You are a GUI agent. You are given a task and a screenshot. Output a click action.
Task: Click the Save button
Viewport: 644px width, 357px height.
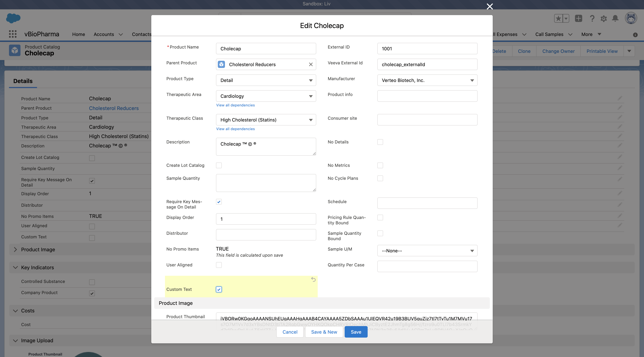[356, 332]
